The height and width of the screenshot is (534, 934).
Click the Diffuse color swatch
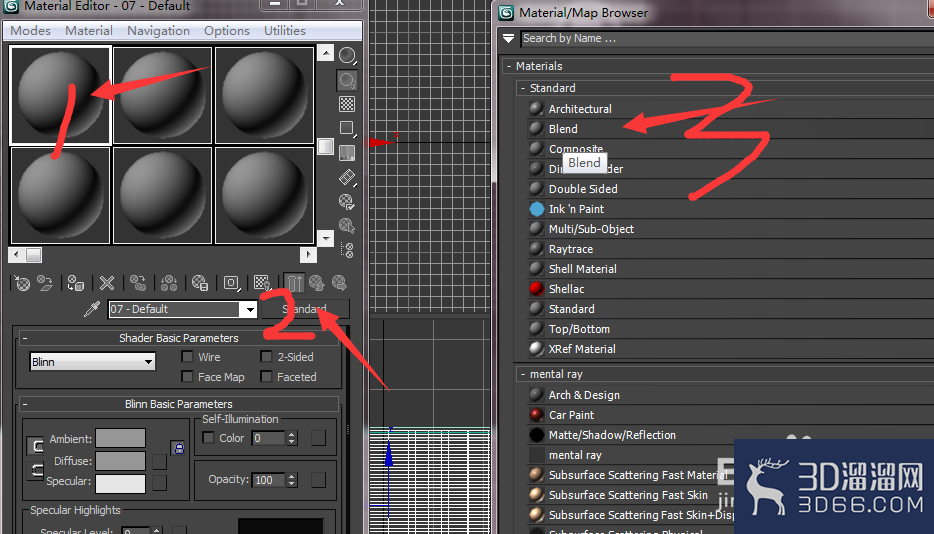pos(121,461)
